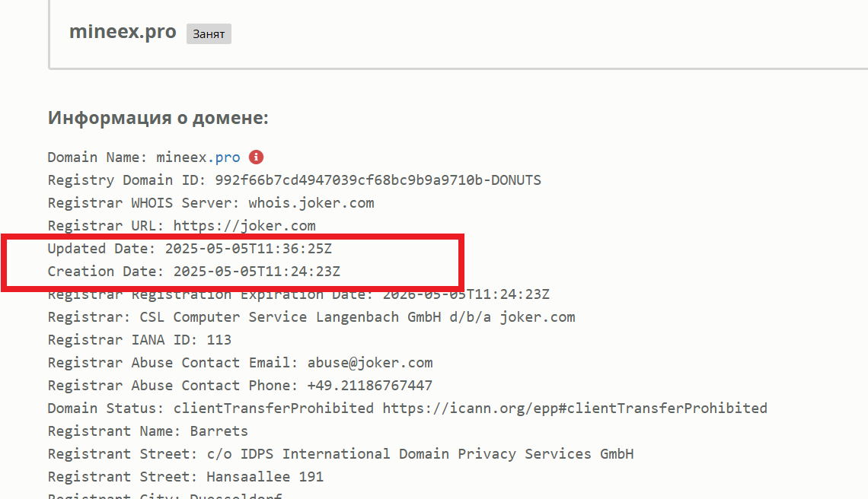Click the CSL Computer Service Langenbach registrar line
Image resolution: width=868 pixels, height=499 pixels.
(311, 317)
